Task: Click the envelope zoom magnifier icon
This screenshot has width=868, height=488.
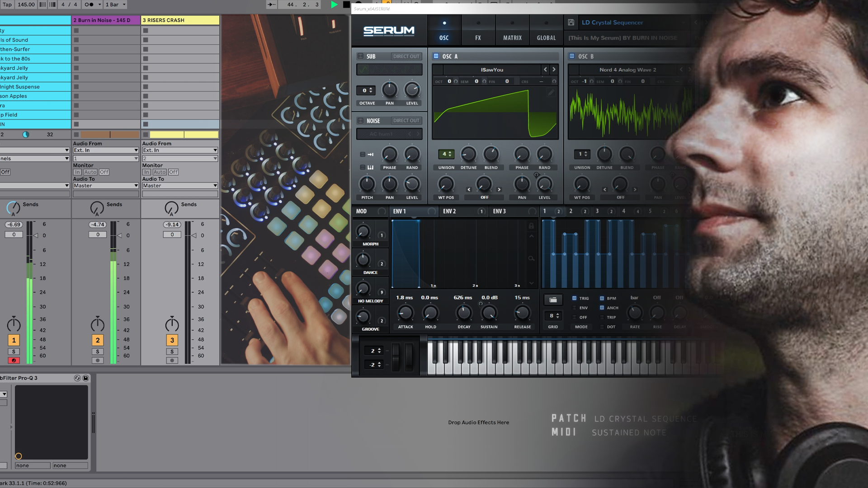Action: click(x=531, y=258)
